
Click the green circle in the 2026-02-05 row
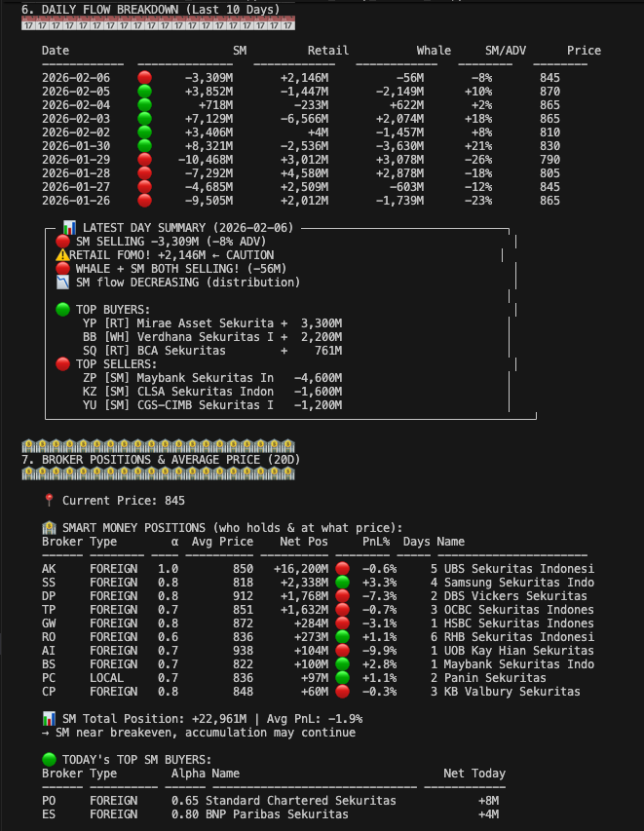click(145, 92)
